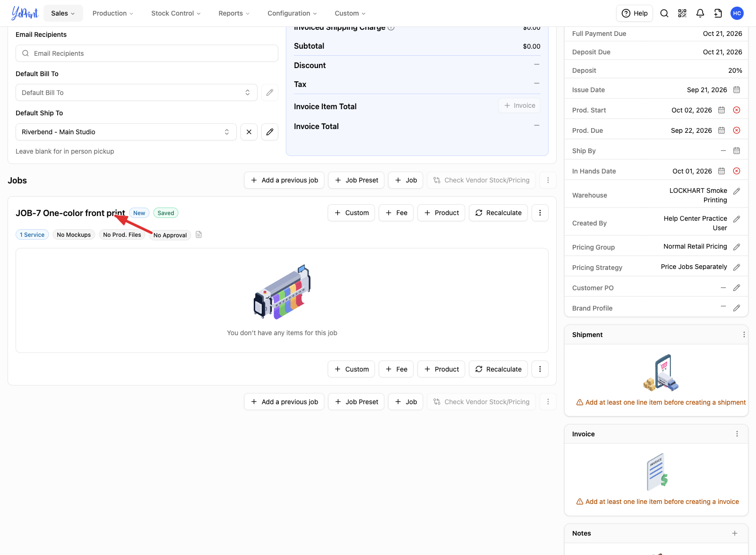The height and width of the screenshot is (555, 756).
Task: Click the Help button
Action: tap(635, 13)
